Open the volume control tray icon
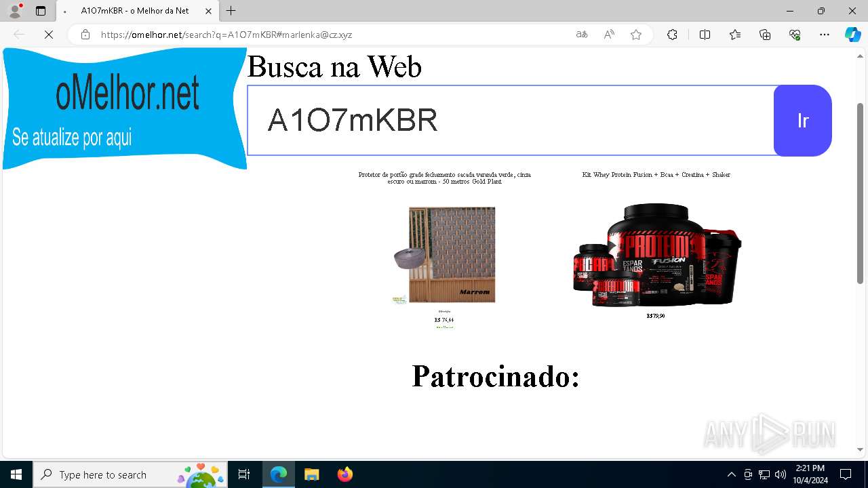Image resolution: width=868 pixels, height=488 pixels. coord(781,474)
